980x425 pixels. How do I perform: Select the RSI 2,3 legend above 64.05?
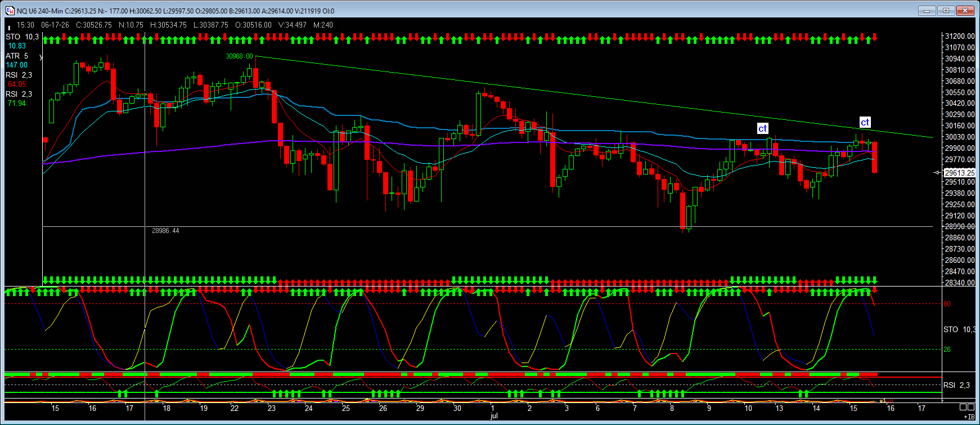(x=19, y=75)
